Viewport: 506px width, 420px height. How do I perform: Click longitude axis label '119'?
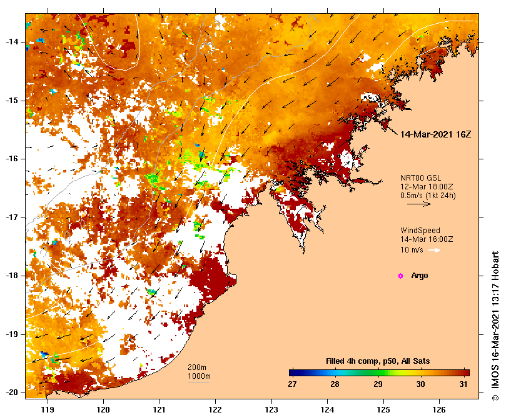pos(48,410)
